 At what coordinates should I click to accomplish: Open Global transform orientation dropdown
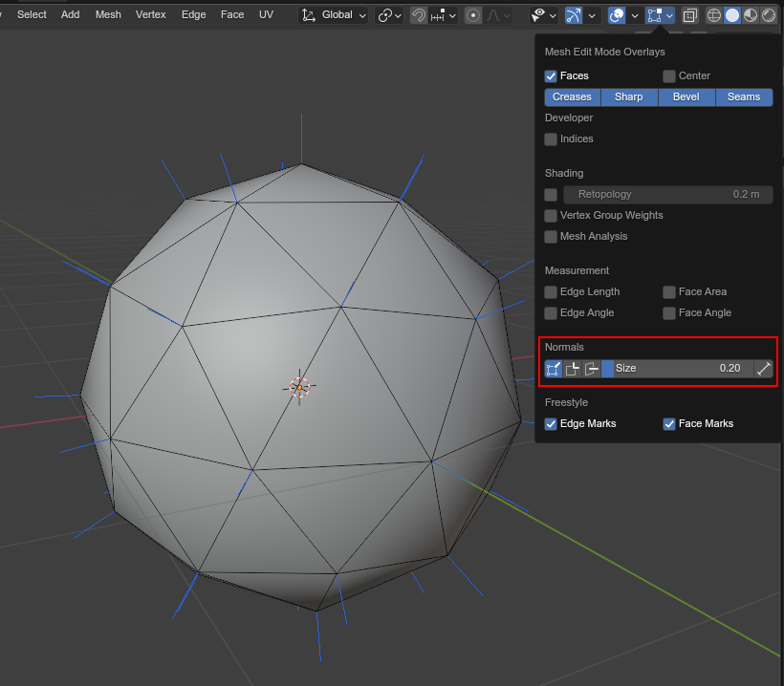tap(334, 16)
